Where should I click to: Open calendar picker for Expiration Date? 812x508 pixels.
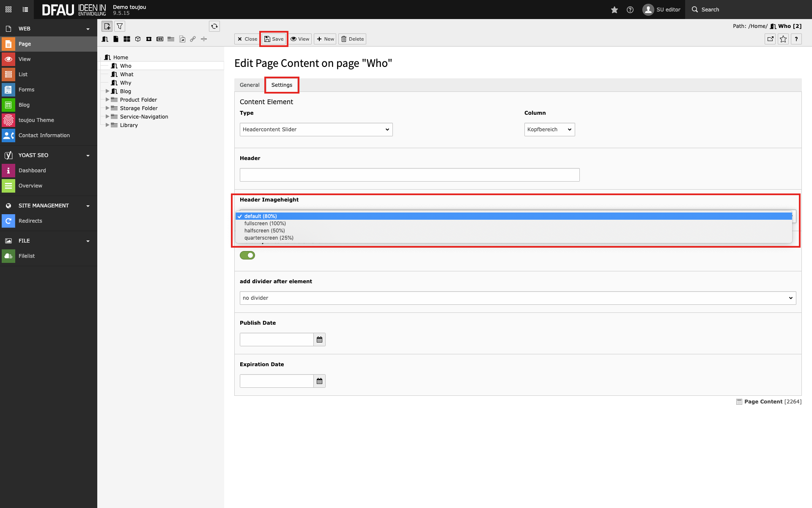point(319,381)
